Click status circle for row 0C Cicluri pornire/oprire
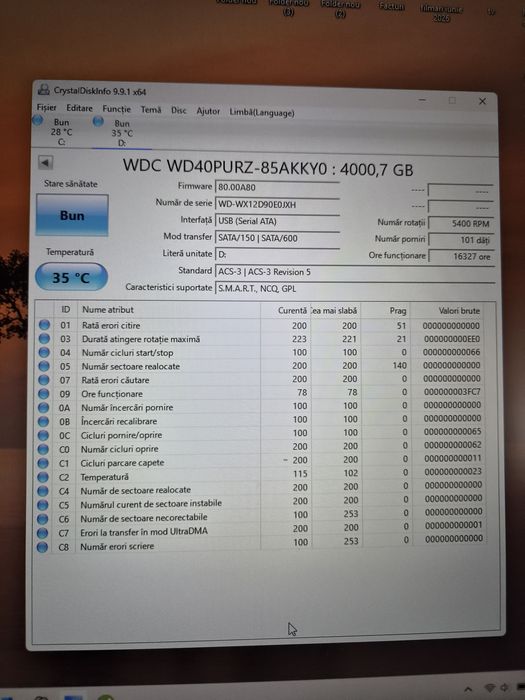Image resolution: width=525 pixels, height=700 pixels. pos(43,435)
